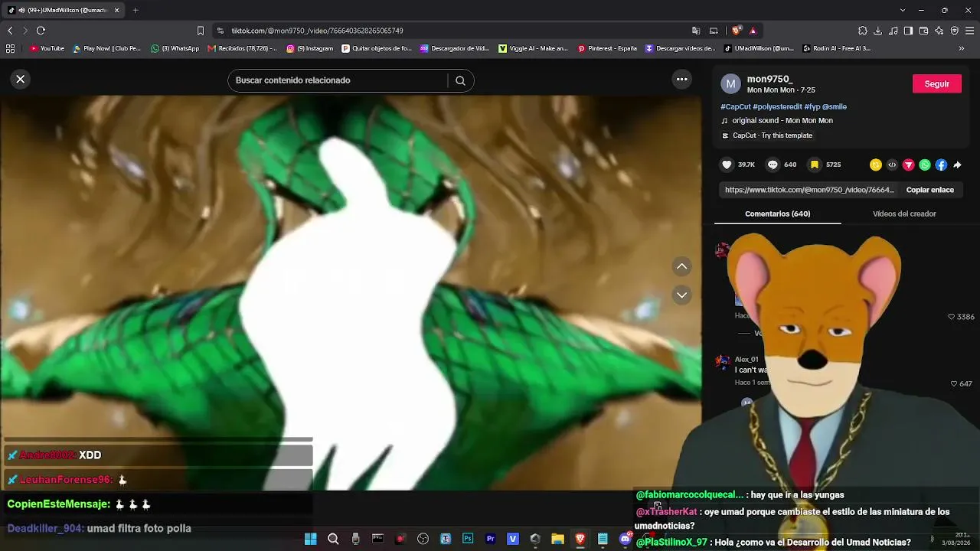The width and height of the screenshot is (980, 551).
Task: Share video to WhatsApp
Action: click(925, 165)
